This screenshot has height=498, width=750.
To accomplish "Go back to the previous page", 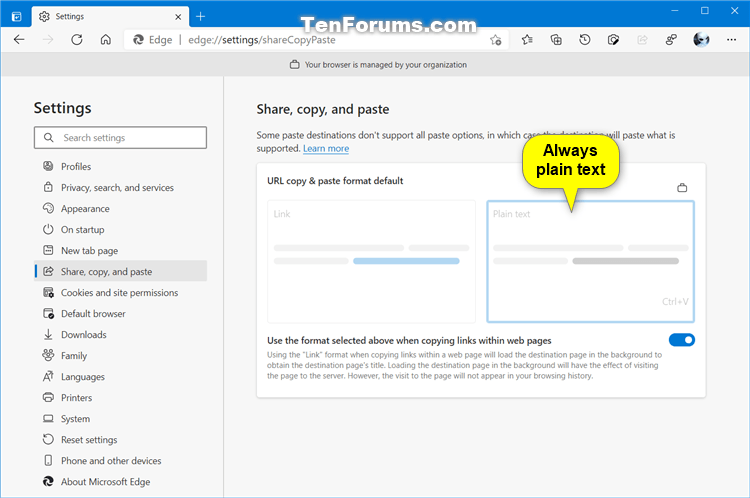I will [x=19, y=40].
